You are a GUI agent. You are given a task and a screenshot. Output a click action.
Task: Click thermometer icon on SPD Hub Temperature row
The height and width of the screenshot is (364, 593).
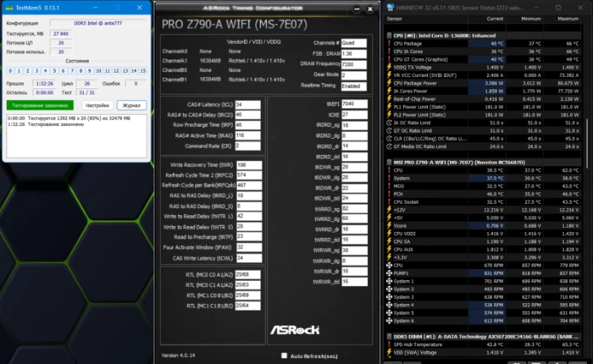[389, 345]
